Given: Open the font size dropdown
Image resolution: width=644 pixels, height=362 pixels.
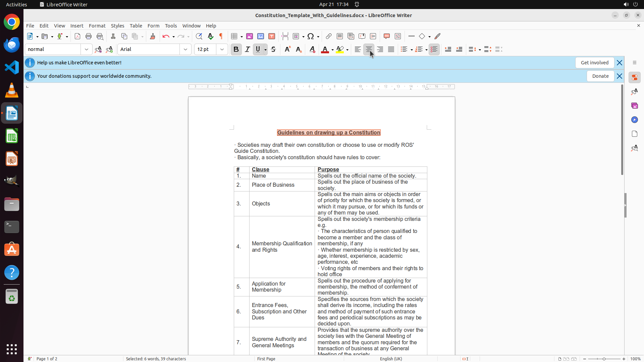Looking at the screenshot, I should pyautogui.click(x=222, y=49).
